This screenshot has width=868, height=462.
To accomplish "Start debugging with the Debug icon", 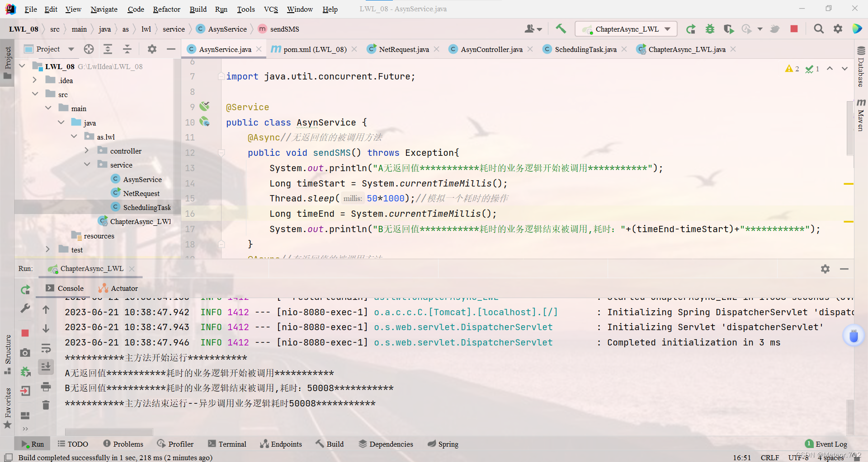I will pos(710,29).
